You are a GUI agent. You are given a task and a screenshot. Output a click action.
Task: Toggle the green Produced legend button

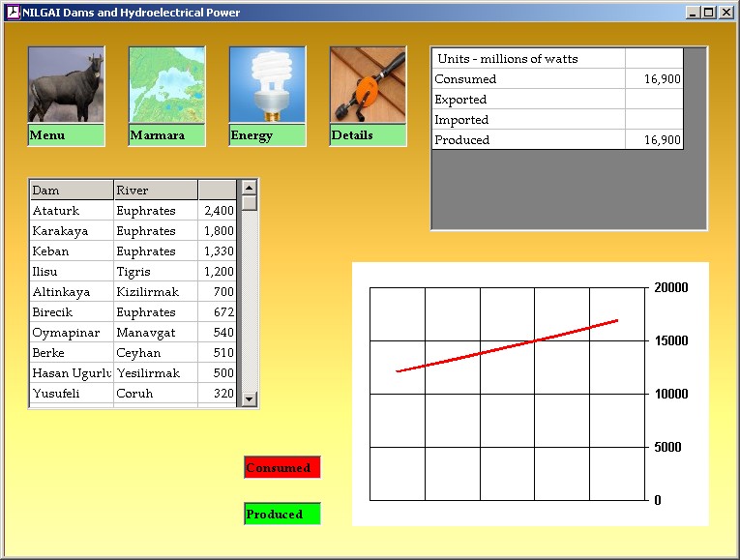tap(281, 515)
